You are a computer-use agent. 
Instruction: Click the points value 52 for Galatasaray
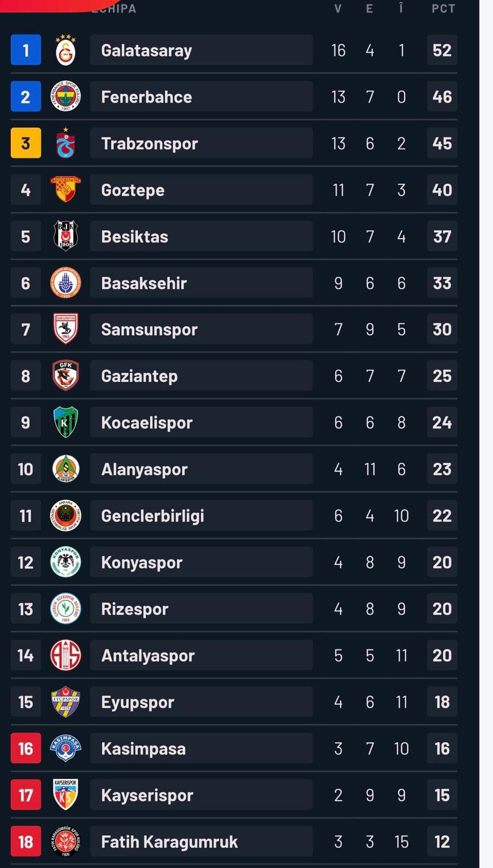click(x=442, y=49)
